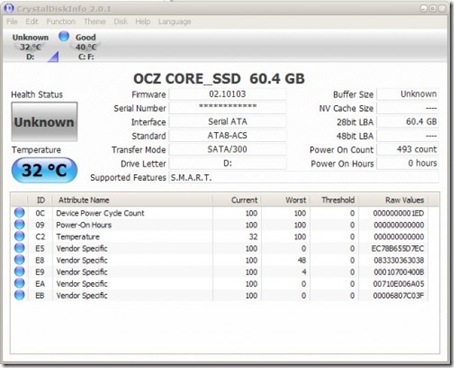Click the CrystalDiskInfo app icon in title bar
454x368 pixels.
(x=9, y=8)
